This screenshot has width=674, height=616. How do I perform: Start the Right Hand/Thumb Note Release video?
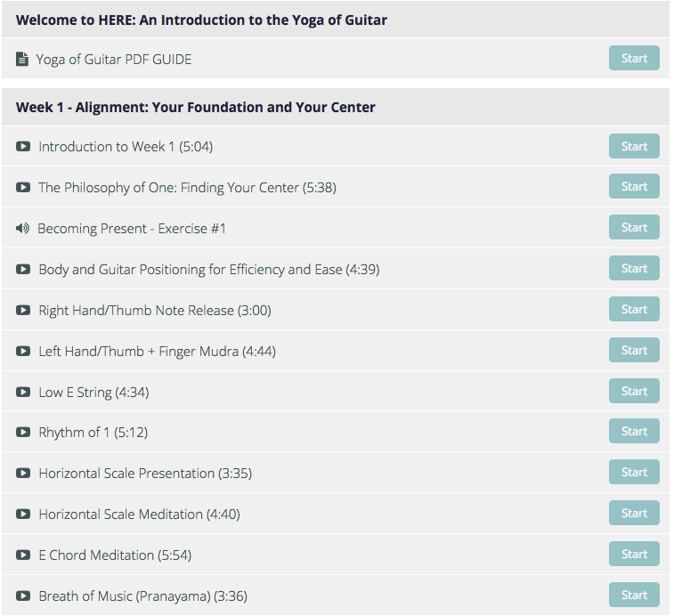point(634,309)
